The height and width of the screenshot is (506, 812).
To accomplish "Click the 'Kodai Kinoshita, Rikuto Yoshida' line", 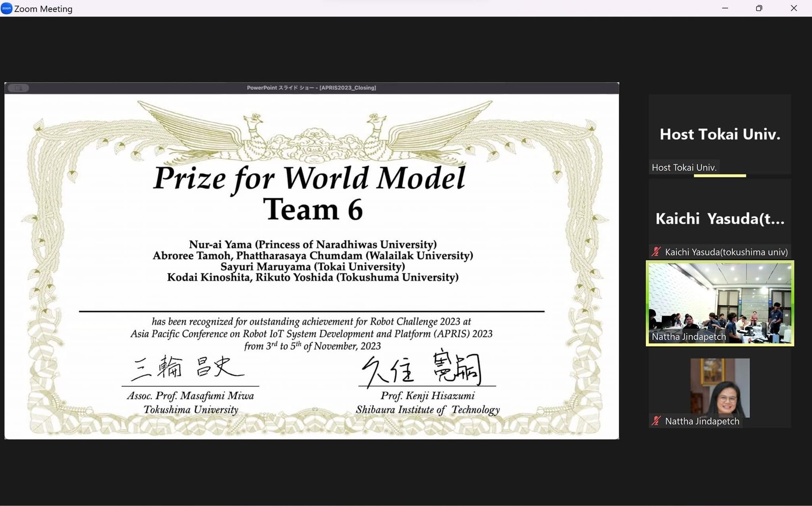I will pos(313,278).
